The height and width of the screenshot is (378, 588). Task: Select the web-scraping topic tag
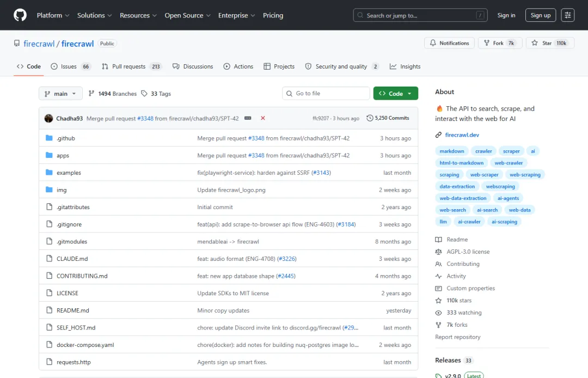pos(525,175)
